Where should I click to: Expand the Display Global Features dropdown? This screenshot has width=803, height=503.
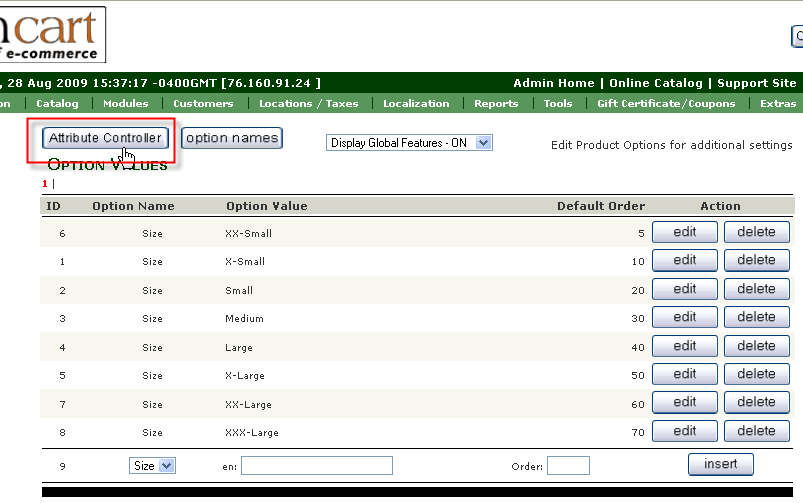click(410, 143)
